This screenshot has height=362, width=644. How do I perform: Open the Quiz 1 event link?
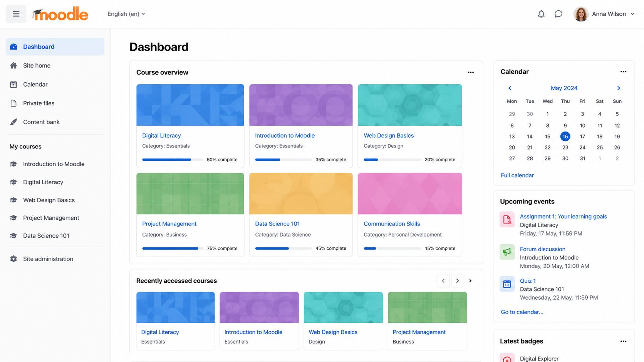[528, 281]
